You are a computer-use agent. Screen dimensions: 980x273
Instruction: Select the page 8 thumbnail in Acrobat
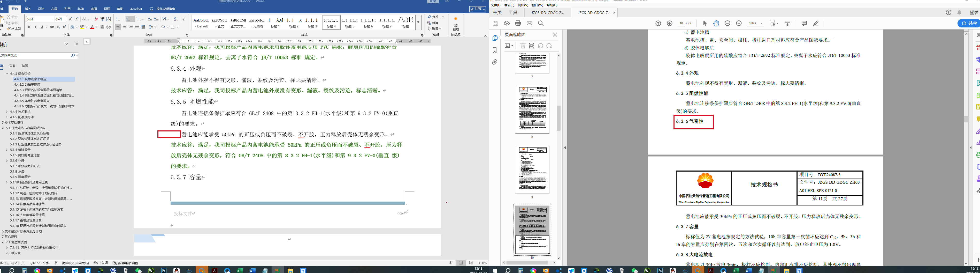(532, 109)
